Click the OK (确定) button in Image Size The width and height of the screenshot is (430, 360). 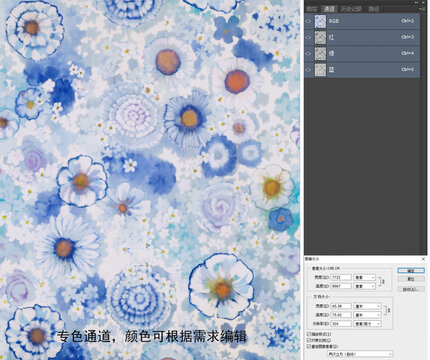(x=411, y=271)
